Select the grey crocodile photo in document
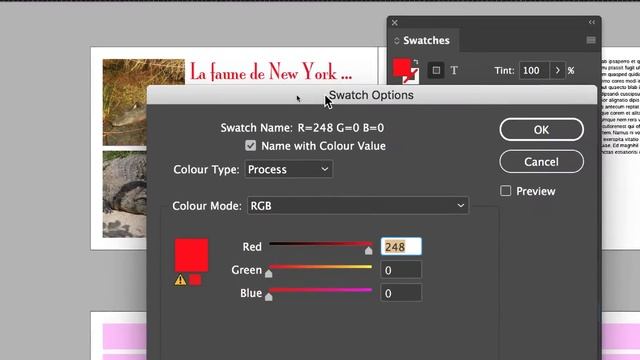This screenshot has width=640, height=360. tap(124, 194)
